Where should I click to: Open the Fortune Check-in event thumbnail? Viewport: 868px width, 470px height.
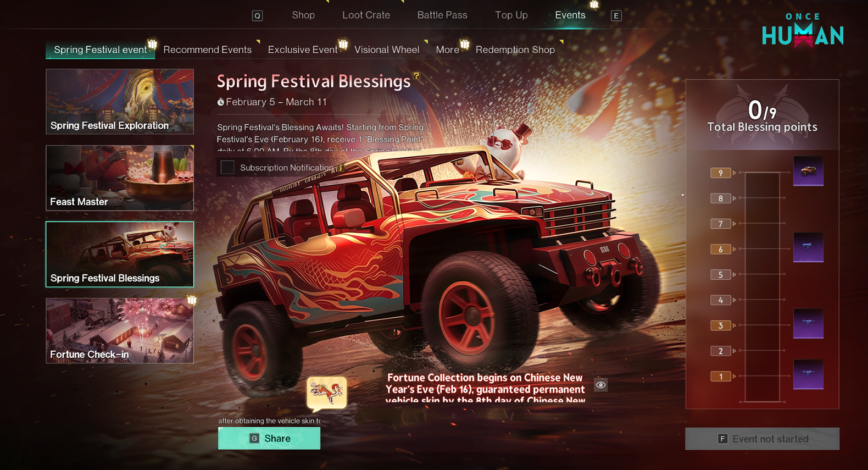[x=120, y=330]
